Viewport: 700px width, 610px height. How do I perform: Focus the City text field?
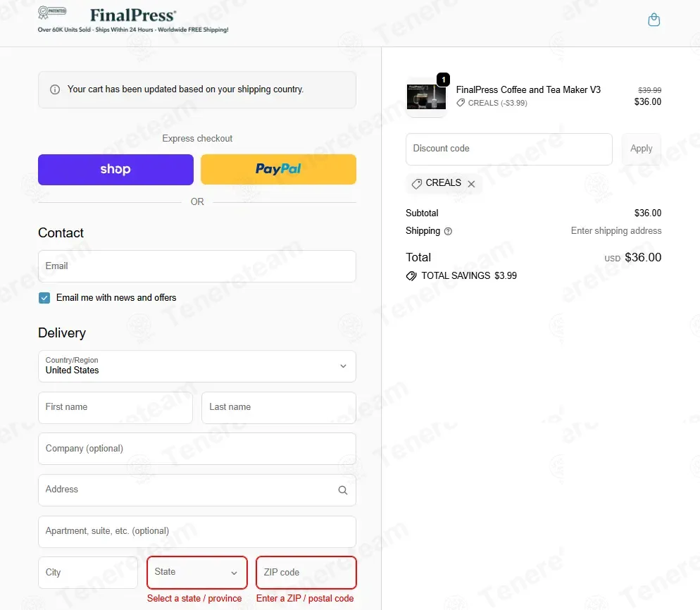tap(88, 573)
